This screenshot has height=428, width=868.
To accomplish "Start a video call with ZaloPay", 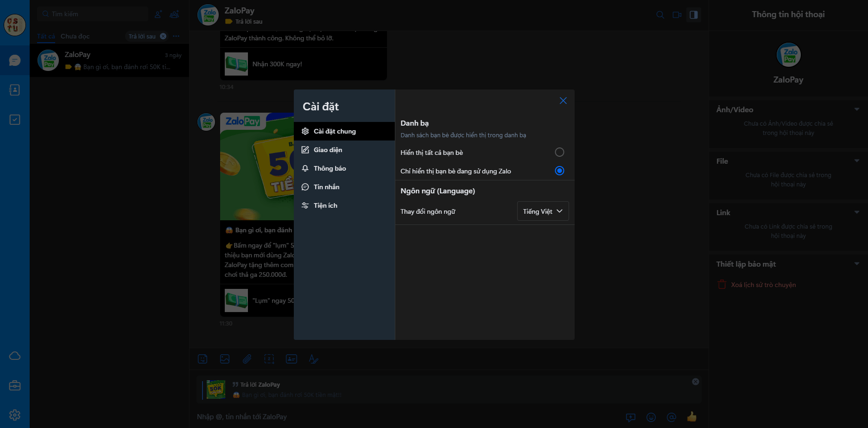I will [677, 15].
